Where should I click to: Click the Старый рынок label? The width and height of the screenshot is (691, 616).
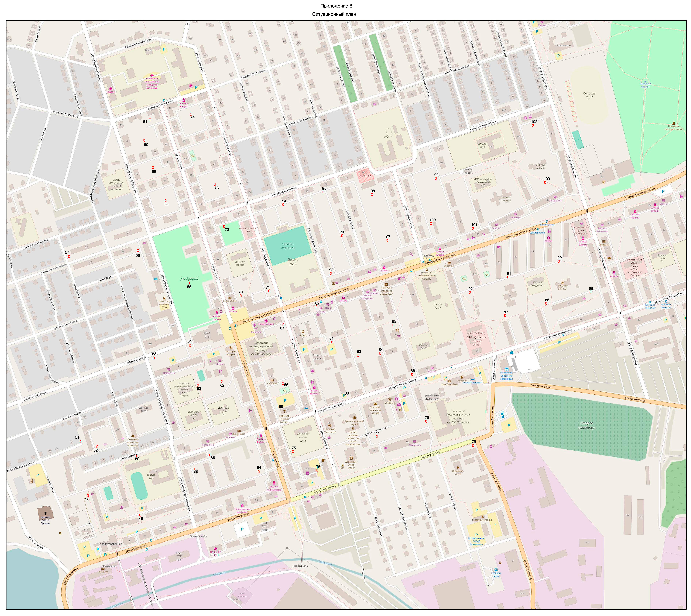tap(317, 357)
